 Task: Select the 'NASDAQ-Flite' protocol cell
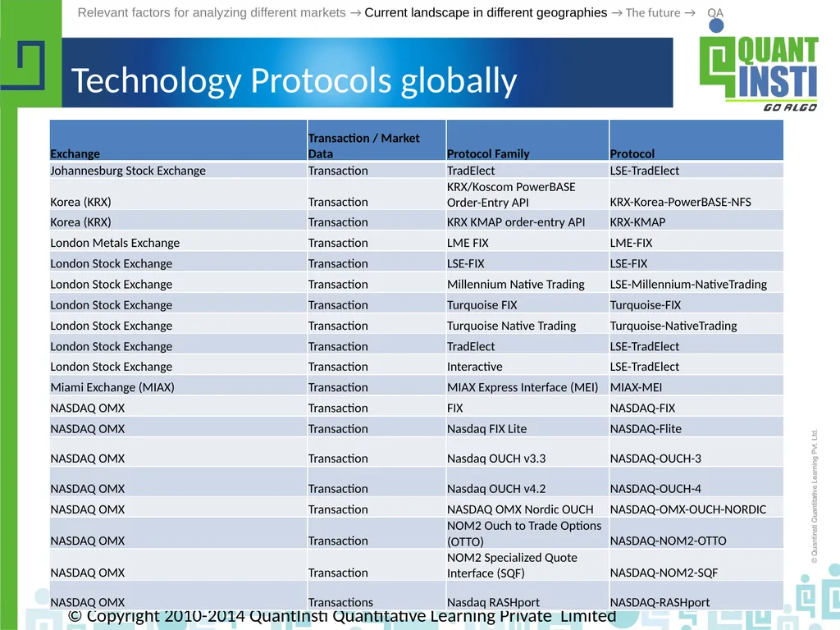pyautogui.click(x=696, y=428)
